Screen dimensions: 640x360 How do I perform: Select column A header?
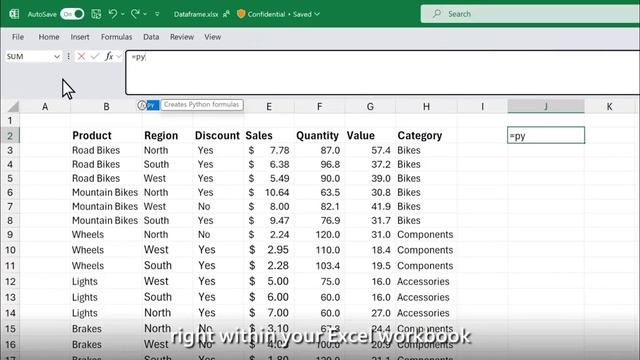tap(45, 107)
